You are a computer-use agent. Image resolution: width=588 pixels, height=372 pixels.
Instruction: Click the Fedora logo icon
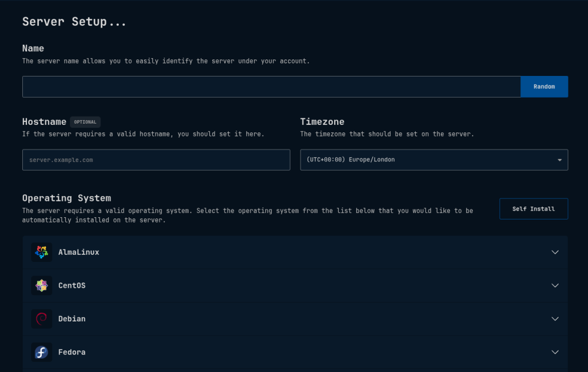(x=42, y=352)
